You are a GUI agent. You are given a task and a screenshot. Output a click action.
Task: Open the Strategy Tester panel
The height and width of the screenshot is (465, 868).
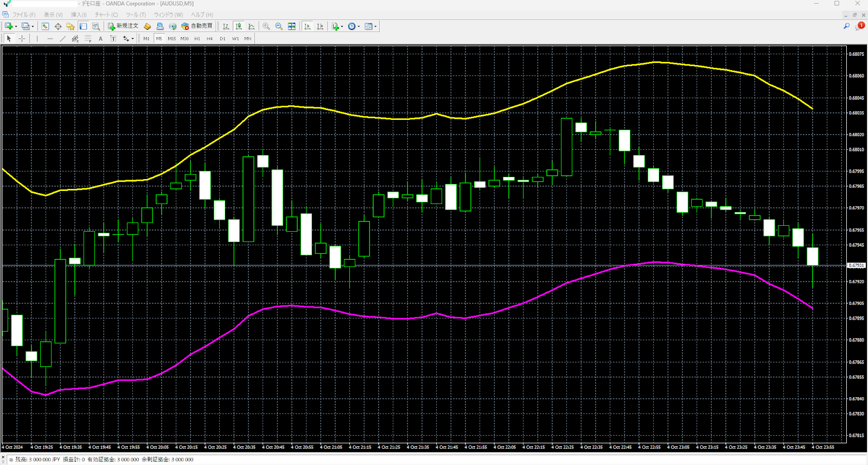(96, 26)
